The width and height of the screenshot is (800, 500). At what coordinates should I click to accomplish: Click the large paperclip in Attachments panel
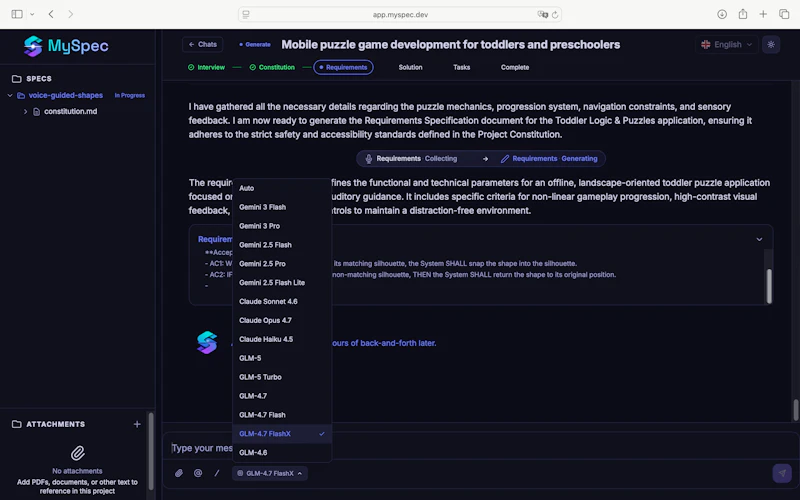pos(78,453)
